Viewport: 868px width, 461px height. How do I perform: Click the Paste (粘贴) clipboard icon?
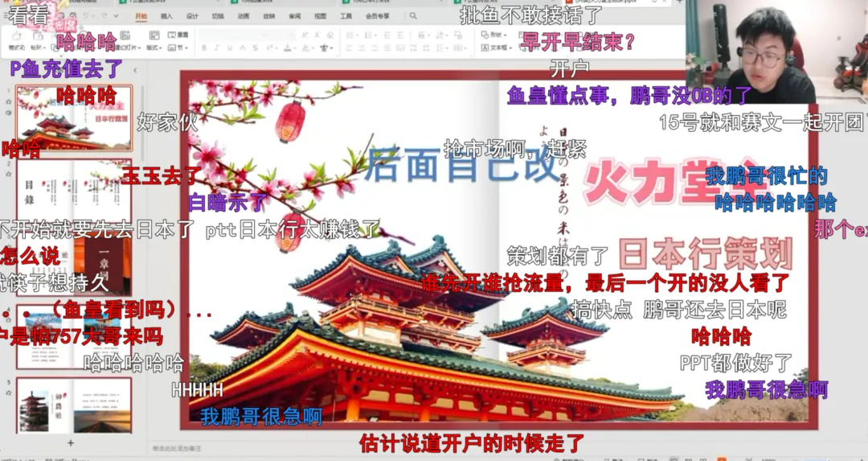38,36
